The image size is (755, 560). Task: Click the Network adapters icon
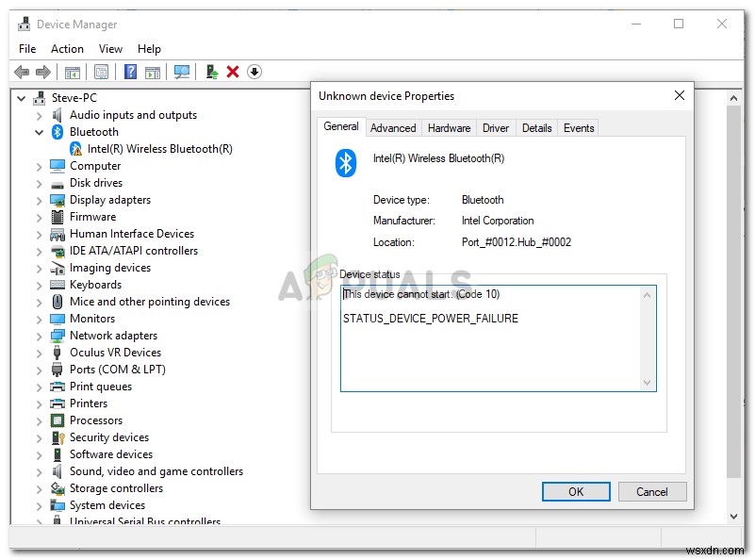(57, 336)
